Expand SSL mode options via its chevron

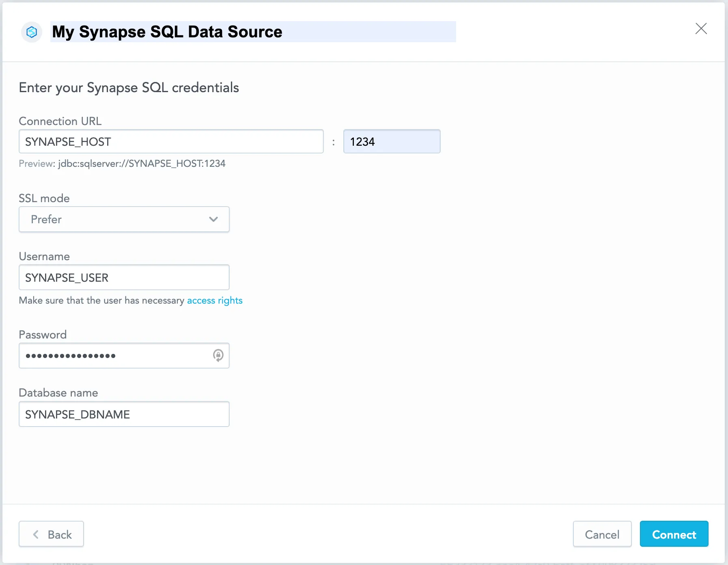[x=213, y=219]
